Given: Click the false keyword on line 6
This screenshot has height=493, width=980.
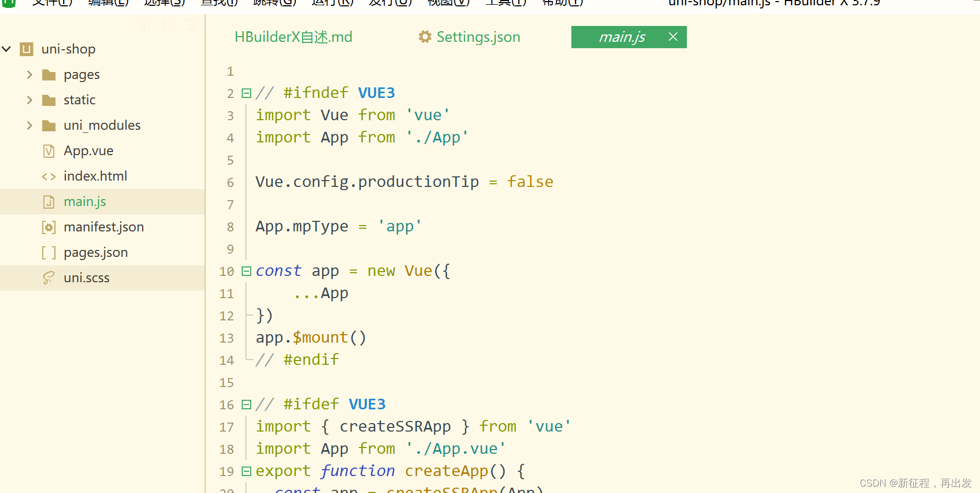Looking at the screenshot, I should point(530,182).
